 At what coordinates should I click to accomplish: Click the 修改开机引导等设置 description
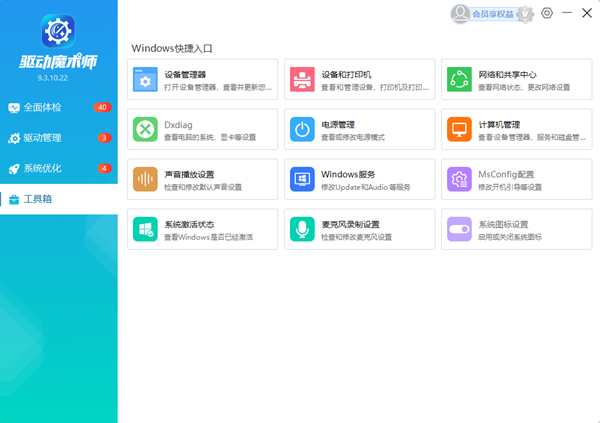pyautogui.click(x=510, y=187)
